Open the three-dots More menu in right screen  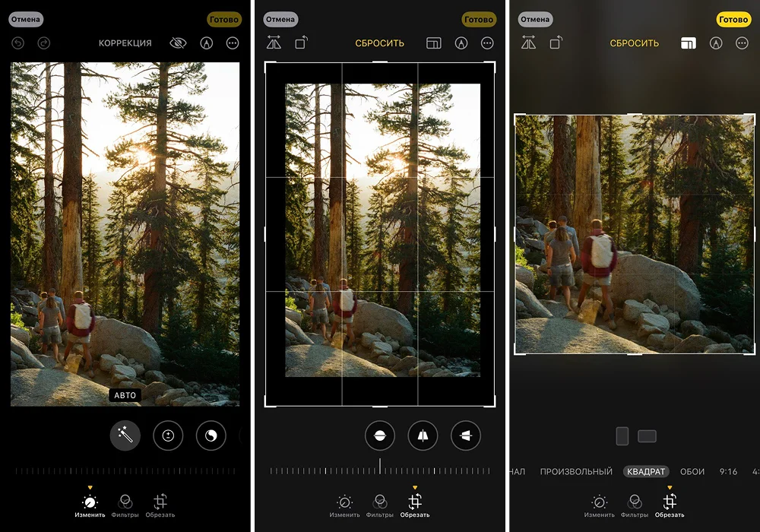(x=743, y=43)
